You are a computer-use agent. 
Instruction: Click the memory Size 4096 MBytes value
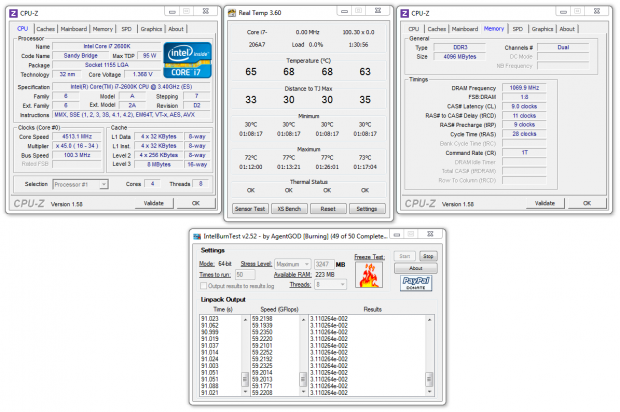click(460, 57)
